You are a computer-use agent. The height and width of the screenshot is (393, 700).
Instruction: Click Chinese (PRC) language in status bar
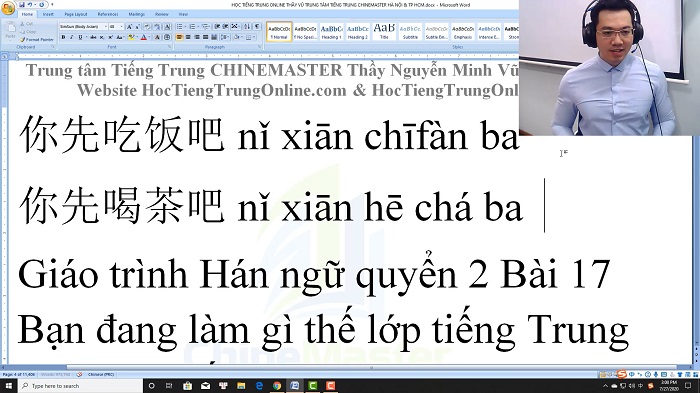[x=101, y=374]
